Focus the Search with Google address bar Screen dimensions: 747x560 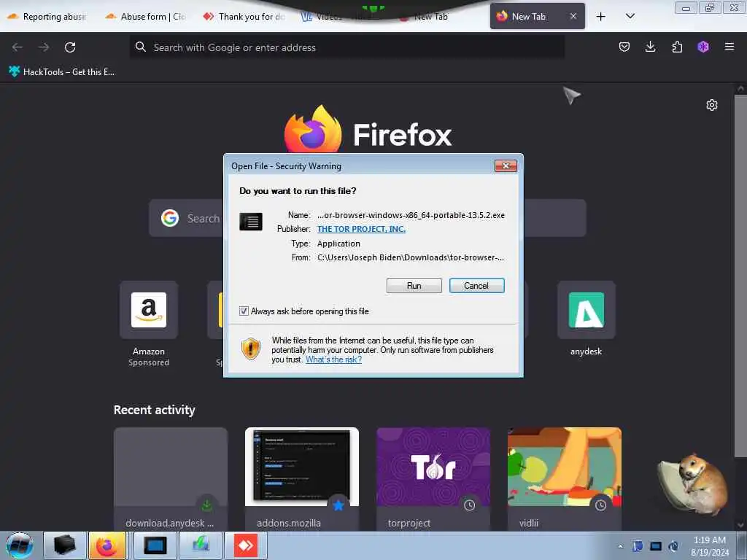(347, 47)
